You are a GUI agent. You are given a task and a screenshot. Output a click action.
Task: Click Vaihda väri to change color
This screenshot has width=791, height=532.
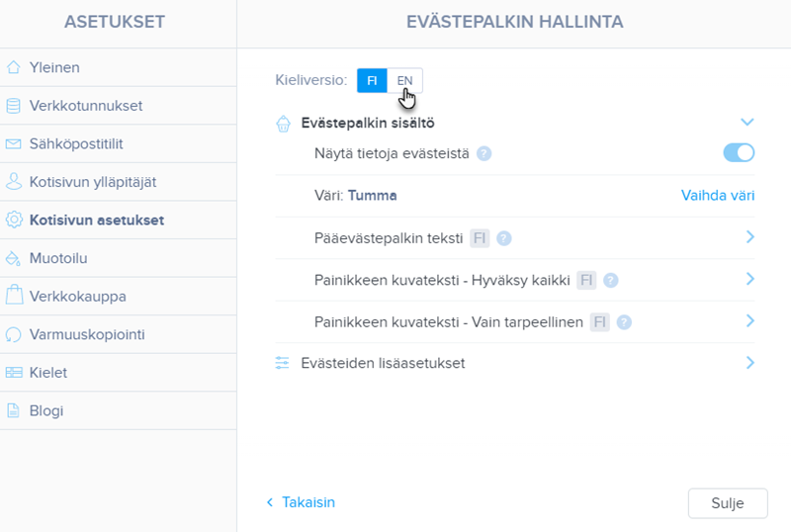pos(717,196)
